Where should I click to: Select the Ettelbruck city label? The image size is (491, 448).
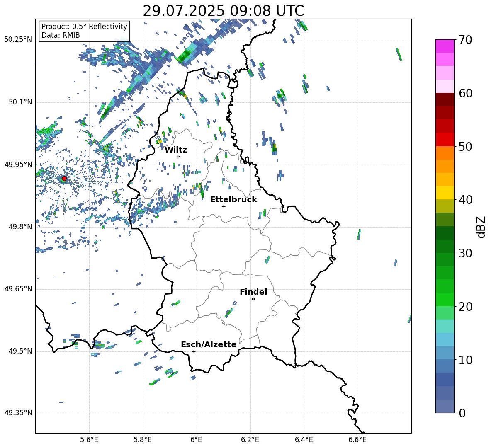pyautogui.click(x=233, y=199)
